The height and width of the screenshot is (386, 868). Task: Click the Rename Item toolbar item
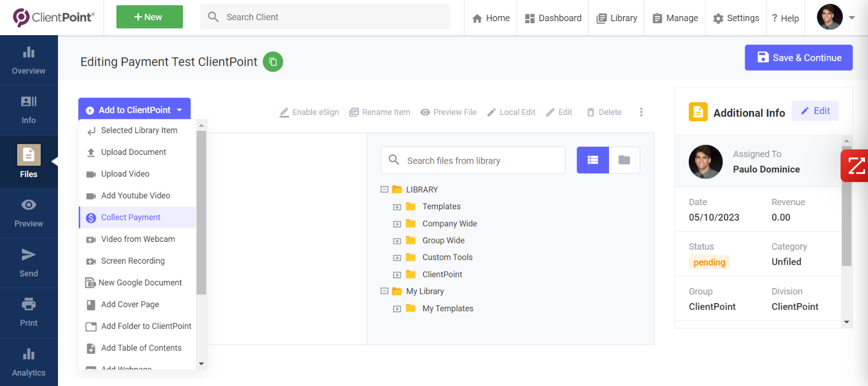(380, 112)
